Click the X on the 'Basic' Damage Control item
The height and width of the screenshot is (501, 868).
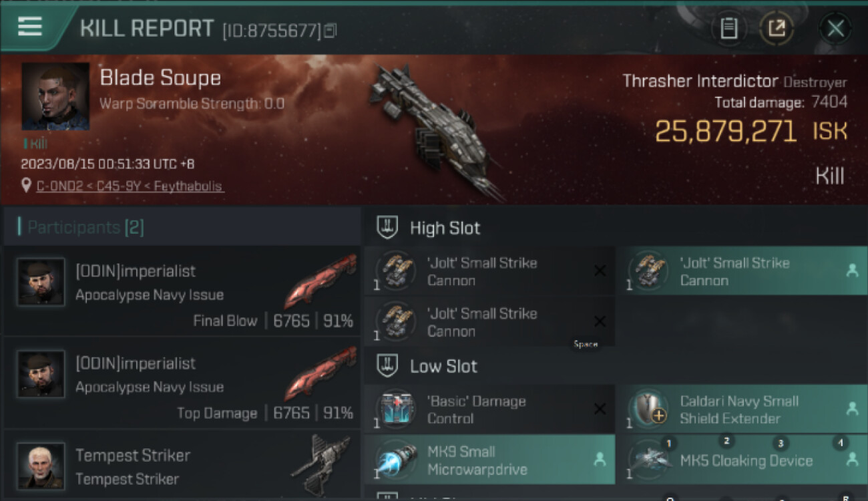click(x=600, y=409)
